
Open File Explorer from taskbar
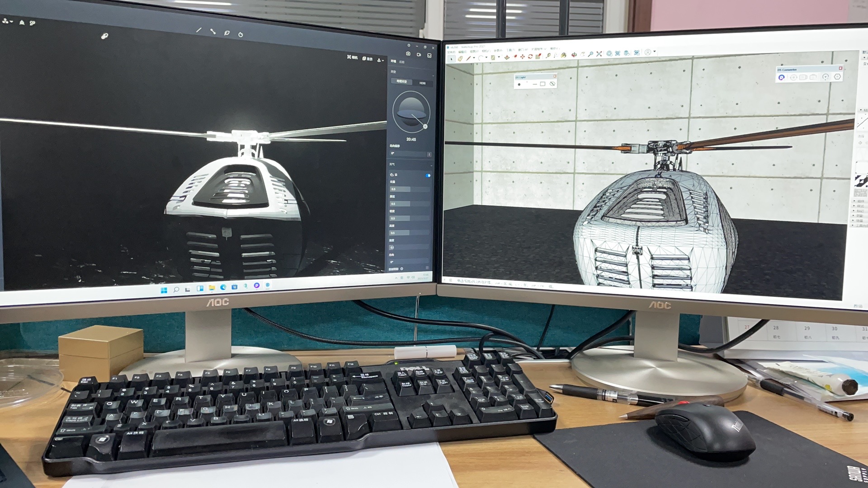(x=212, y=288)
